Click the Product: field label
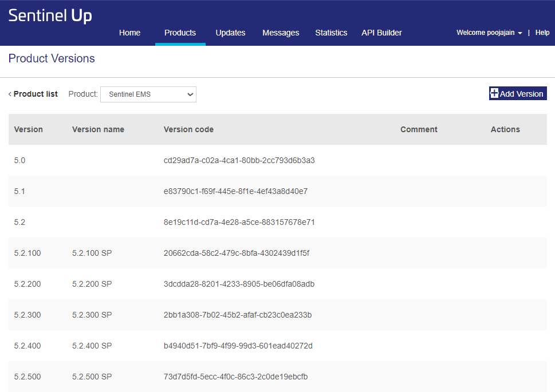This screenshot has height=392, width=555. (x=83, y=94)
